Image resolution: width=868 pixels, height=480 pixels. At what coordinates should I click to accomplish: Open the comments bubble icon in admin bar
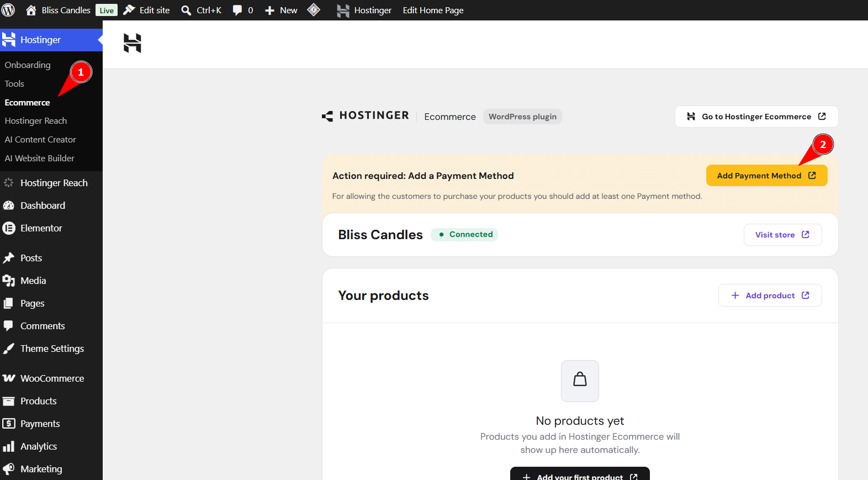237,10
